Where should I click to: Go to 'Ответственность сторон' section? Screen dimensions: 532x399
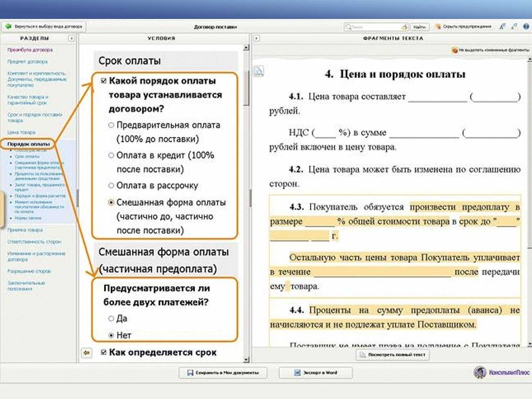pyautogui.click(x=34, y=242)
